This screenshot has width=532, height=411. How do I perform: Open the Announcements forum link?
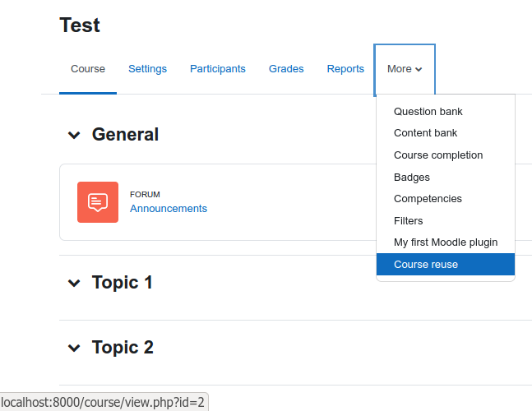(x=169, y=208)
